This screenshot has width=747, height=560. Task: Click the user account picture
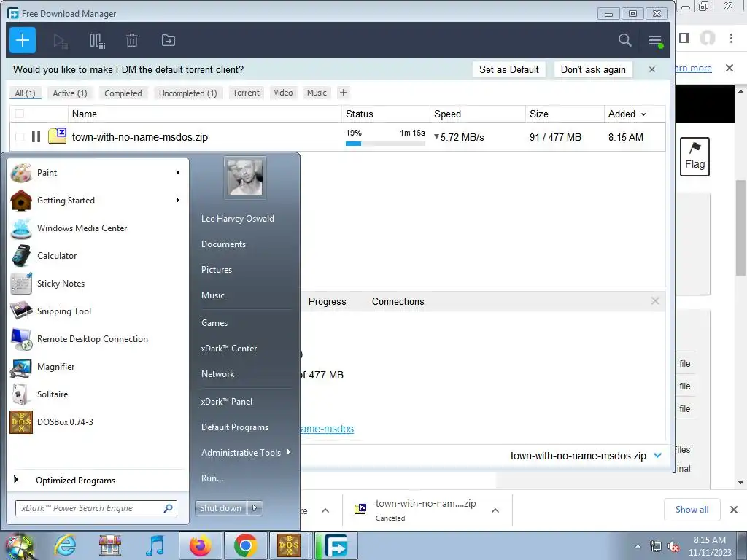click(x=245, y=178)
